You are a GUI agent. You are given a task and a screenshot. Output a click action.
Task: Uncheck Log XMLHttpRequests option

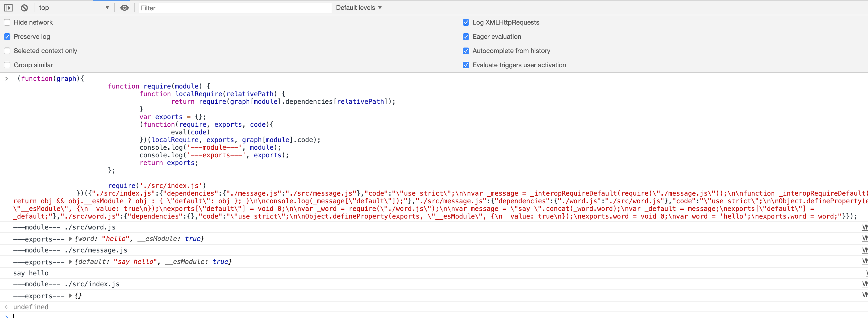pos(466,23)
